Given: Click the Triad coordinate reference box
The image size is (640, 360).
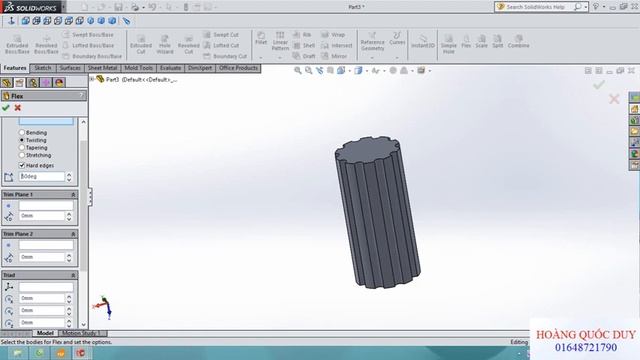Looking at the screenshot, I should pyautogui.click(x=46, y=287).
